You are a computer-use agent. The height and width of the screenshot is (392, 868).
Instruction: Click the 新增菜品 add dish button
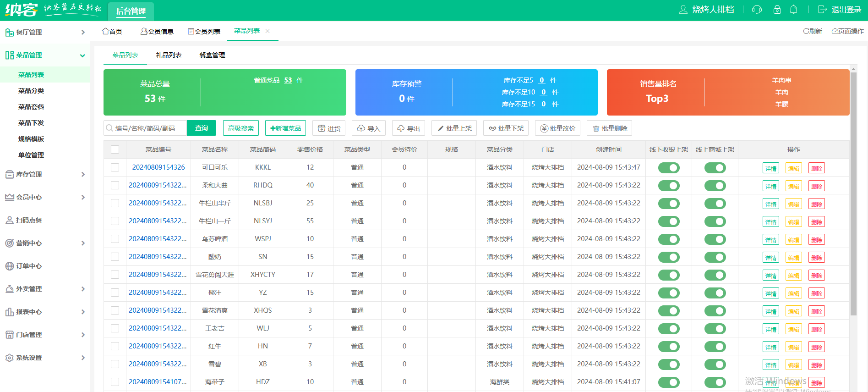[x=285, y=128]
